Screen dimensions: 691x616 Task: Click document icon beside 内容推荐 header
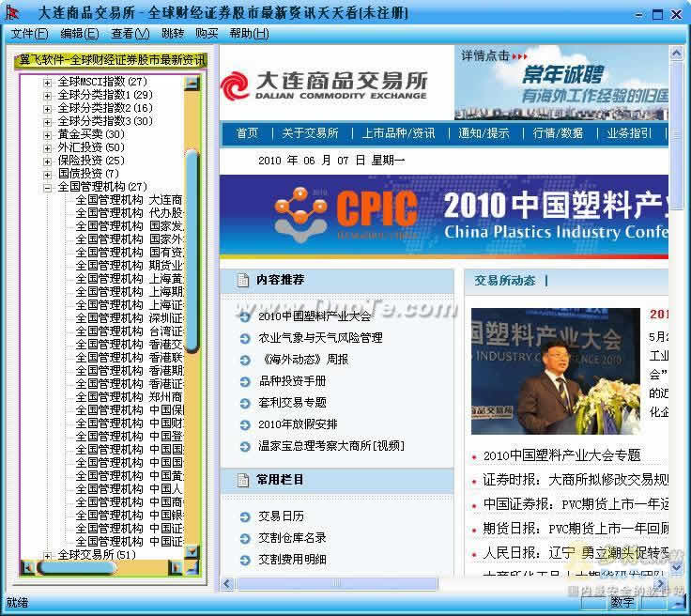[x=243, y=280]
